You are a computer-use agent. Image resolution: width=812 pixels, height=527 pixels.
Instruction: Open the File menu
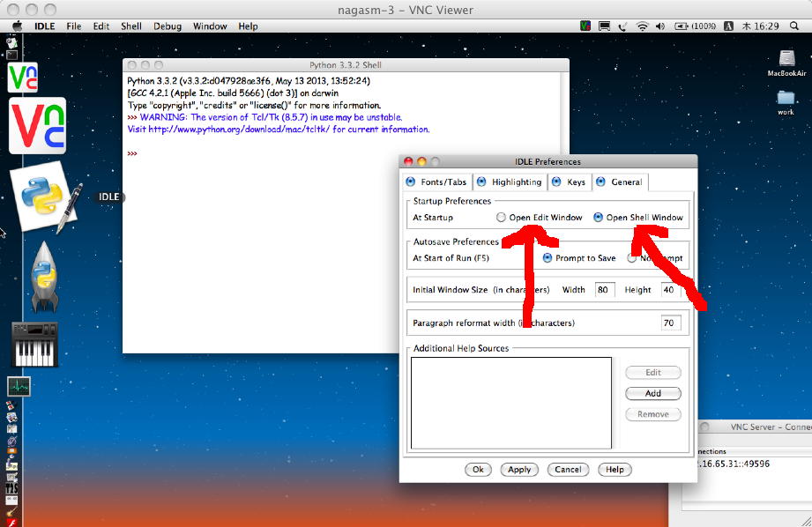point(73,26)
